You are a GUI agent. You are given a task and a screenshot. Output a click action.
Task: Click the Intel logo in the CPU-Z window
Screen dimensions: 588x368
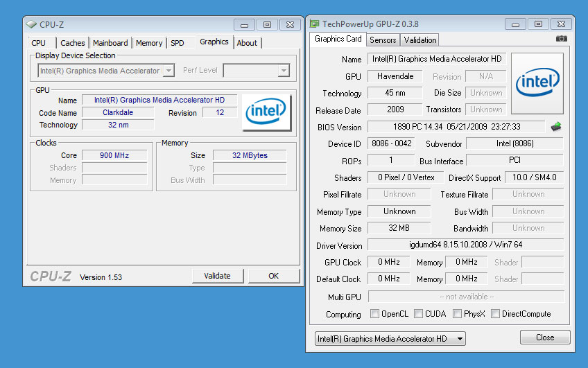pyautogui.click(x=266, y=112)
